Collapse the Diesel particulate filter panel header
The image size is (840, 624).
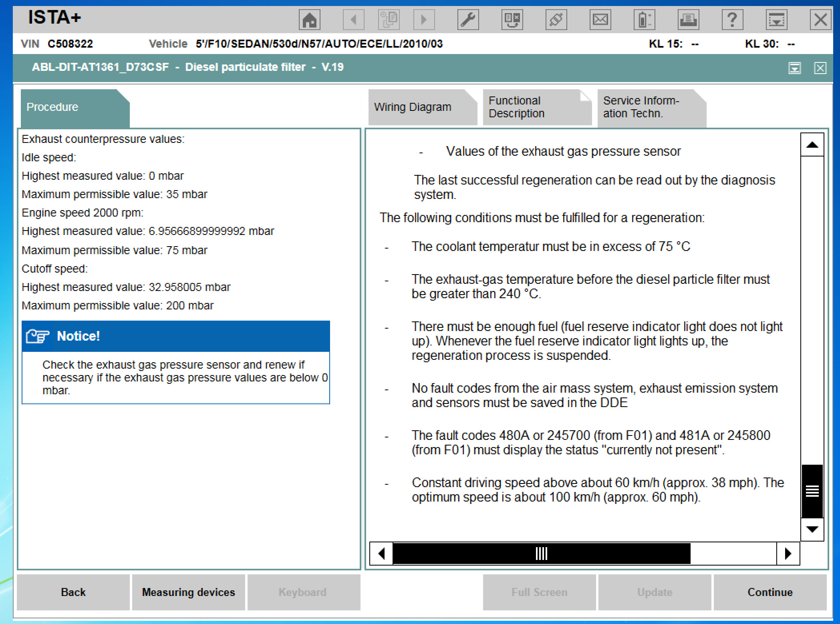tap(794, 68)
